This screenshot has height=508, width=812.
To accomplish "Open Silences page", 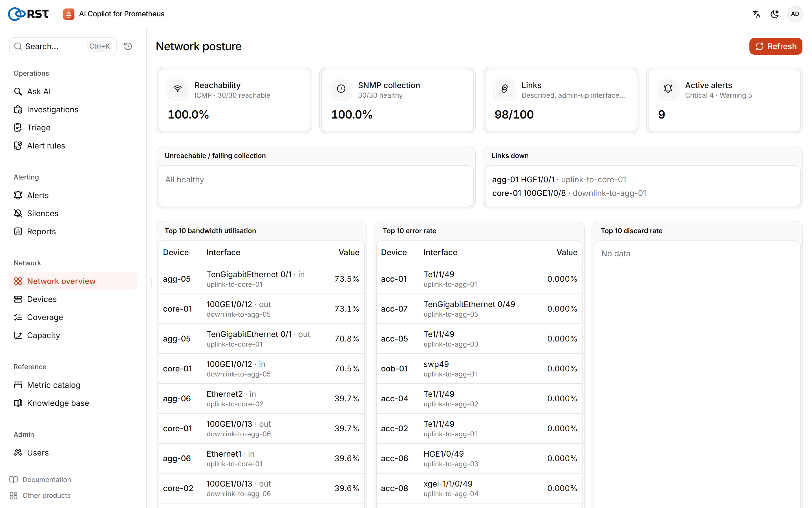I will [73, 213].
